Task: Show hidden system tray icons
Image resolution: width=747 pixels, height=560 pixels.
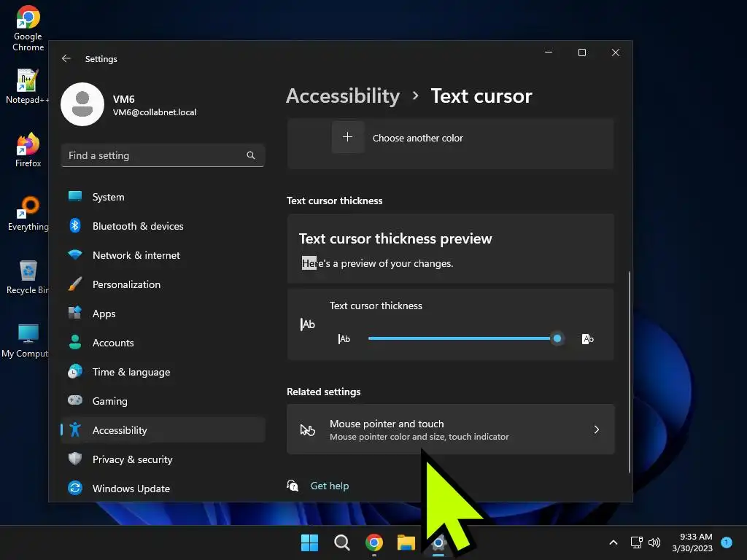Action: 614,542
